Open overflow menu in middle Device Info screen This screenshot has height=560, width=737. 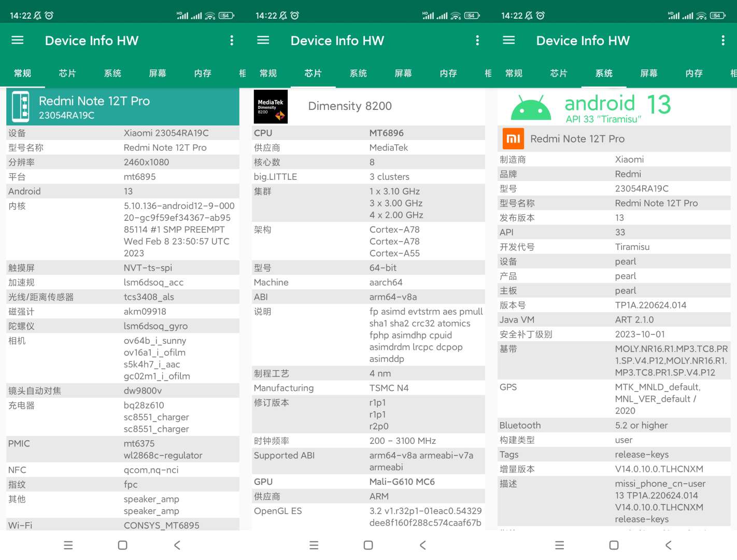click(477, 40)
